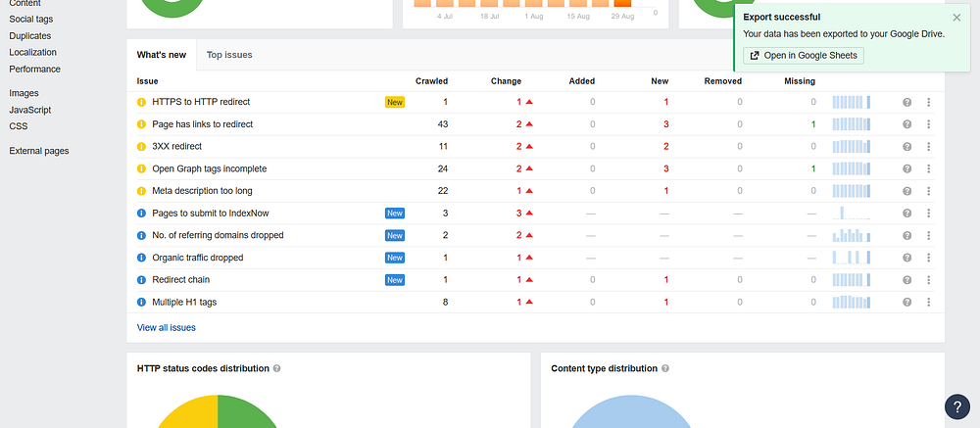This screenshot has width=980, height=428.
Task: Click help icon for Redirect chain row
Action: tap(906, 280)
